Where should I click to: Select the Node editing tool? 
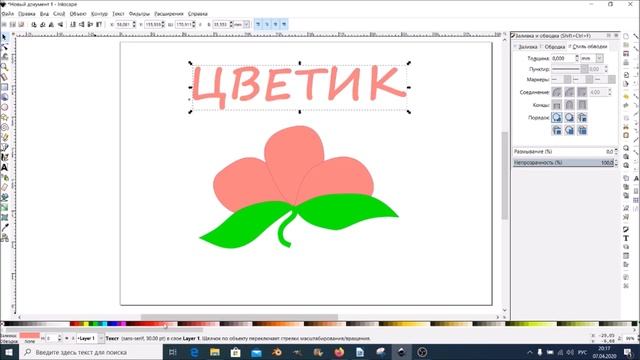point(4,47)
